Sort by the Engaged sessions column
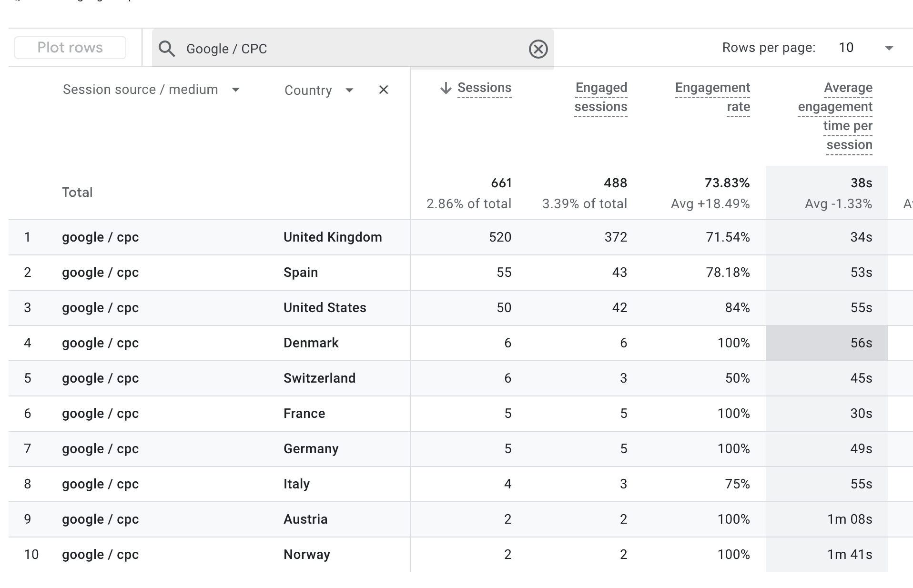The image size is (913, 588). point(601,97)
